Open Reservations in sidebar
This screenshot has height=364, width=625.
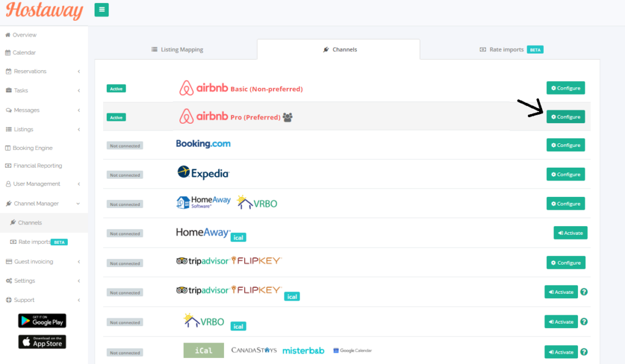point(26,71)
